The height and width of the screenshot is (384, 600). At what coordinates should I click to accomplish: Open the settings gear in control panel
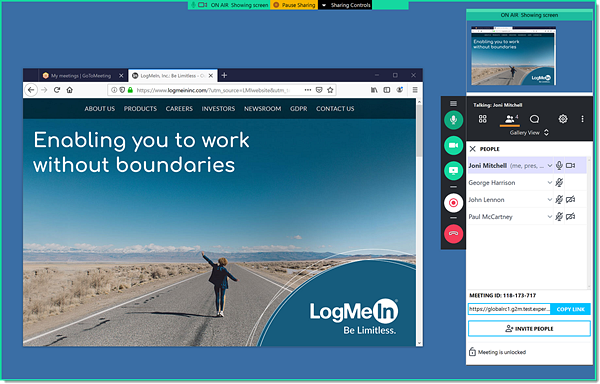[x=562, y=119]
